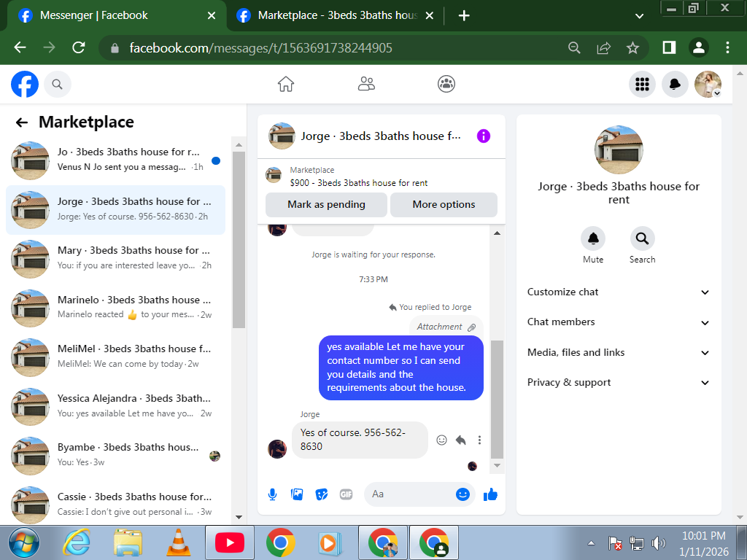747x560 pixels.
Task: Choose a GIF icon
Action: [x=347, y=495]
